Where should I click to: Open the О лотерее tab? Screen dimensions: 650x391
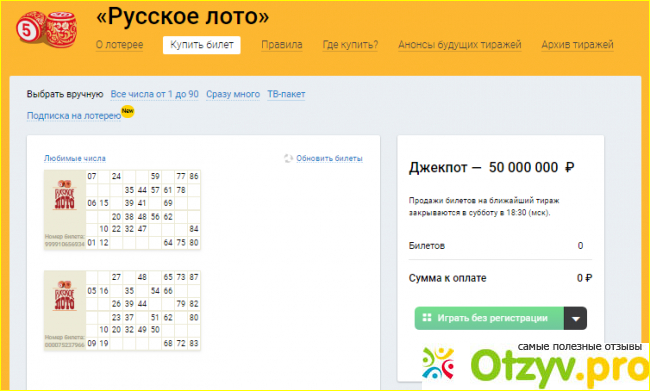119,45
